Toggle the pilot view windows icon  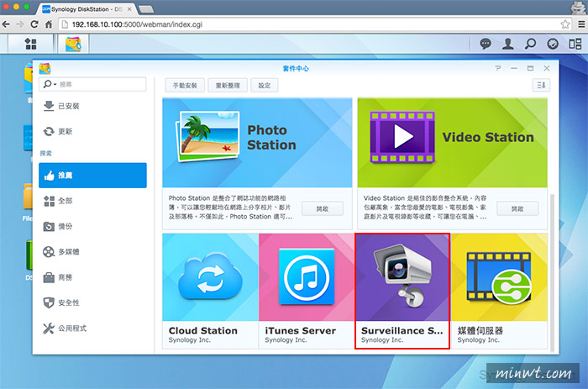575,44
